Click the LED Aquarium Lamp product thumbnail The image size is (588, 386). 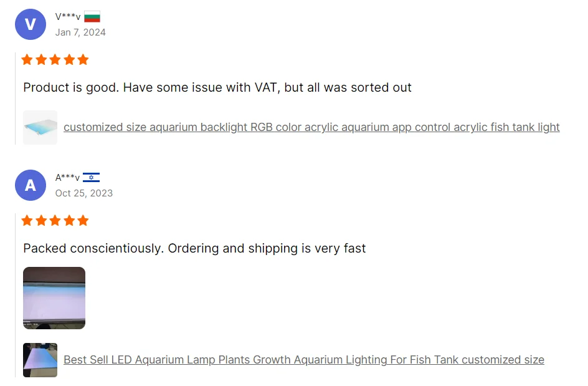click(40, 360)
